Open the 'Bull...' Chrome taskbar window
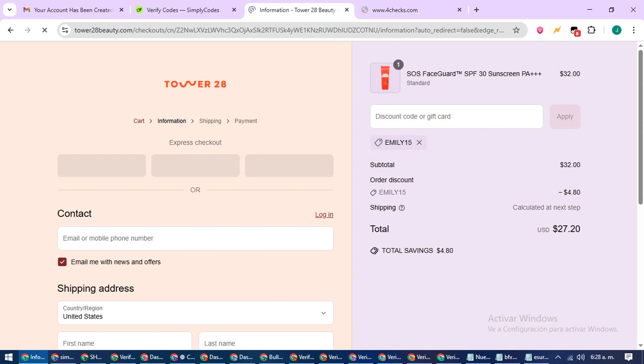The height and width of the screenshot is (364, 644). [x=271, y=357]
